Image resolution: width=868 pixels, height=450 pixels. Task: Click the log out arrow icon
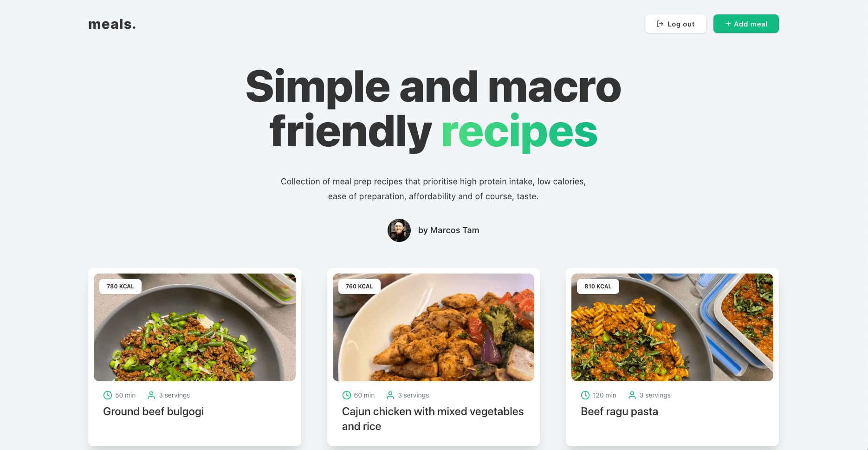tap(660, 24)
